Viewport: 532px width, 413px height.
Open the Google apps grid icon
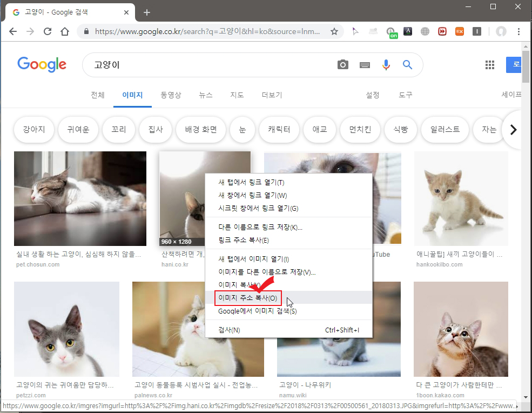pyautogui.click(x=490, y=64)
